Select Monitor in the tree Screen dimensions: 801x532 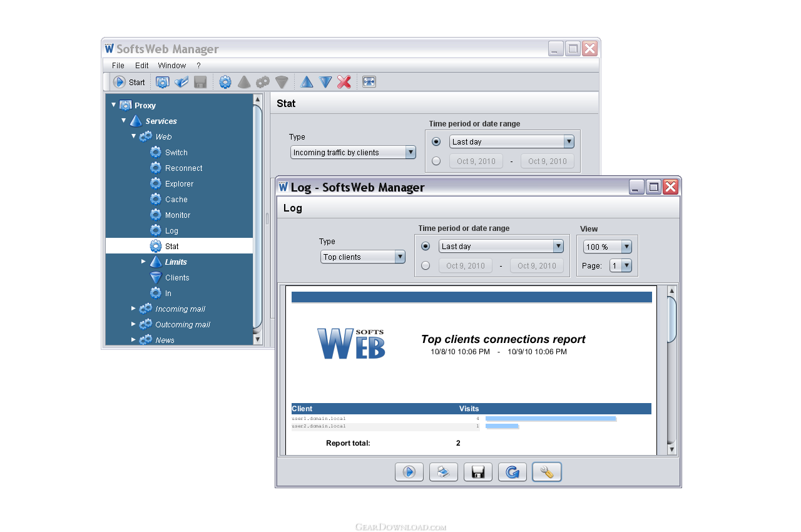tap(170, 215)
